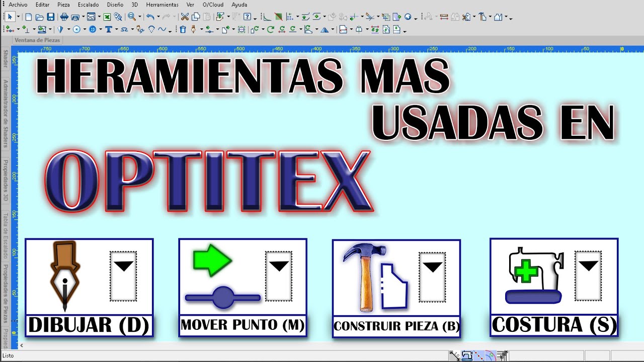Click the blue Mirror triangle icon
Viewport: 644px width, 362px height.
[325, 29]
